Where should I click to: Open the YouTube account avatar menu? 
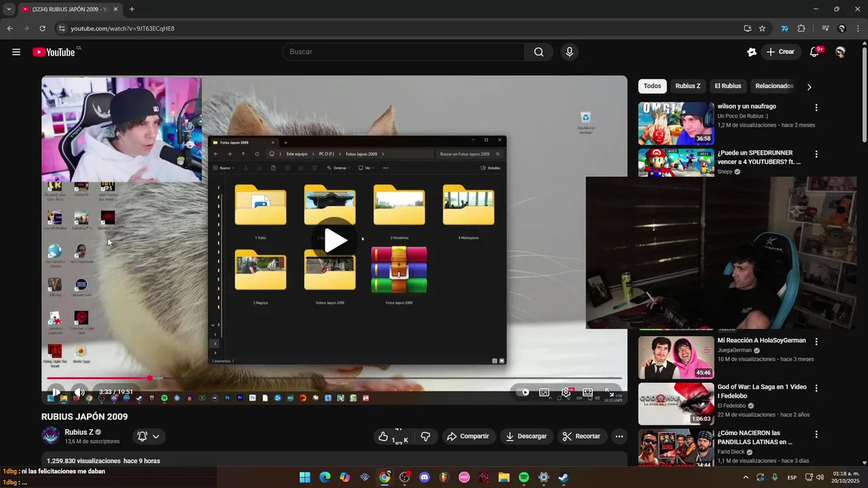[841, 52]
